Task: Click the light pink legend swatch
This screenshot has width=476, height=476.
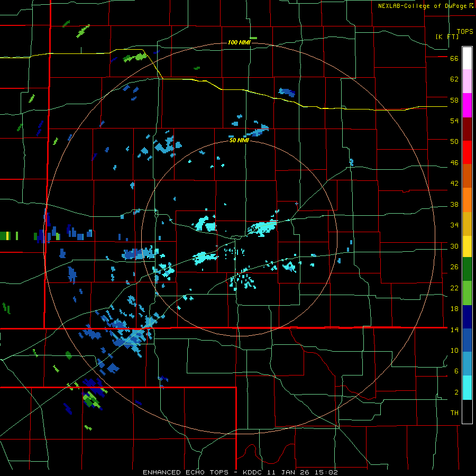Action: click(467, 81)
